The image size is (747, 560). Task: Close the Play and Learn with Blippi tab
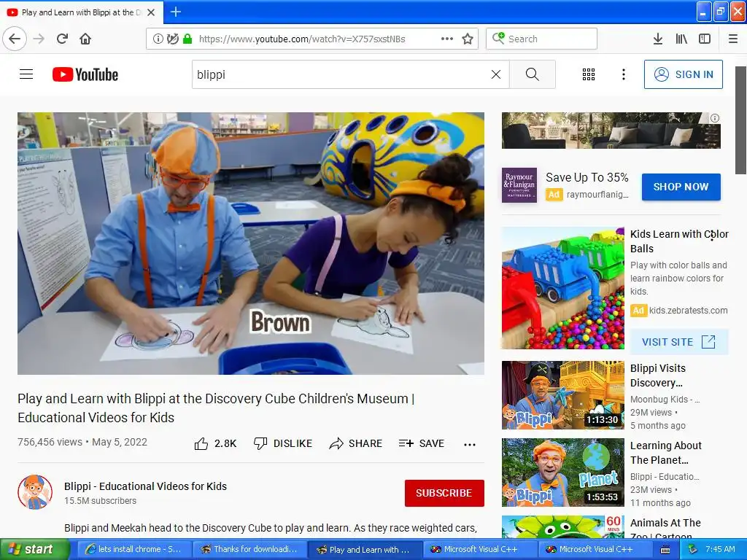pyautogui.click(x=150, y=12)
